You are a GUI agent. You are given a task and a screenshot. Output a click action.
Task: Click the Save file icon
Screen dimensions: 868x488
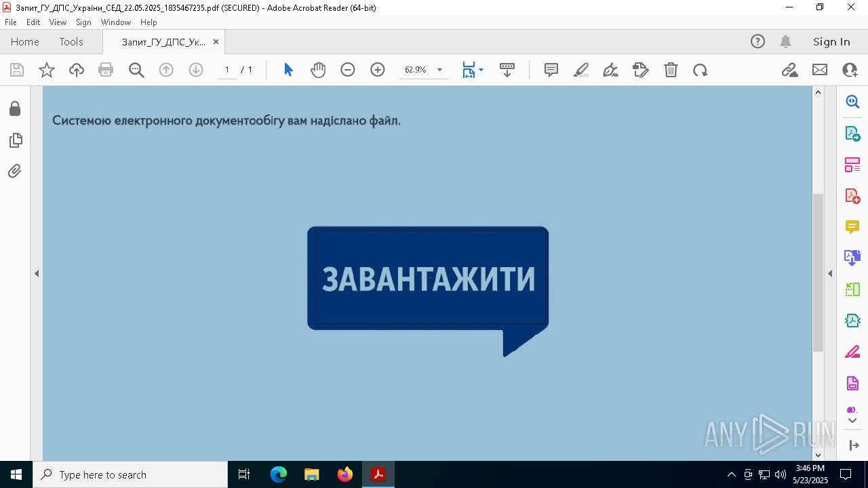(17, 70)
